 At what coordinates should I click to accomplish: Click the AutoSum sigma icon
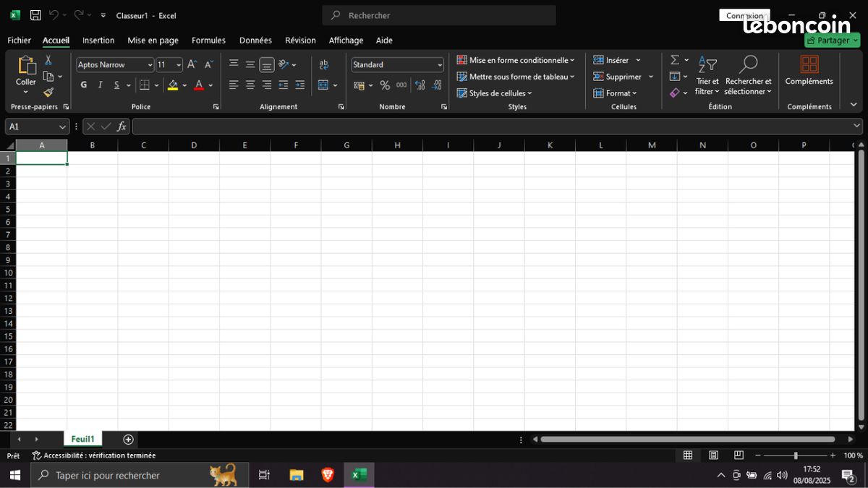click(675, 60)
